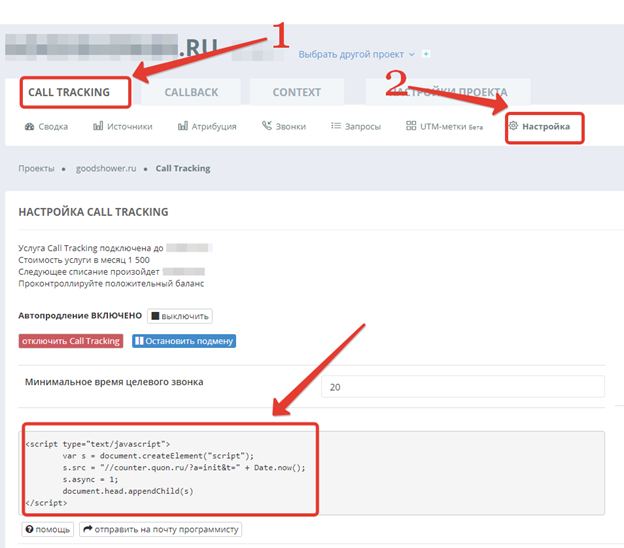Click chart icon beside Атрибуция

click(183, 126)
